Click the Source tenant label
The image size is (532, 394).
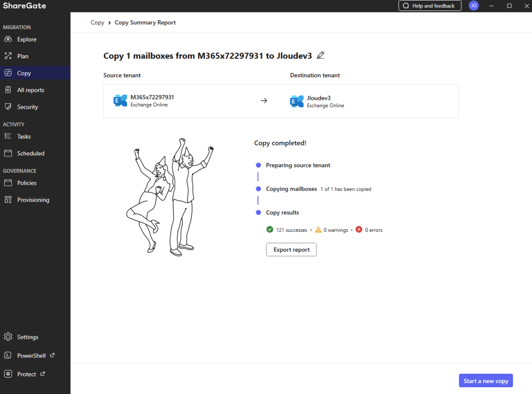[x=122, y=75]
